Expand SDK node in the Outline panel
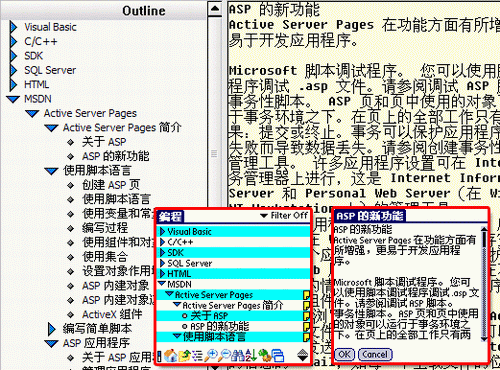 point(13,56)
